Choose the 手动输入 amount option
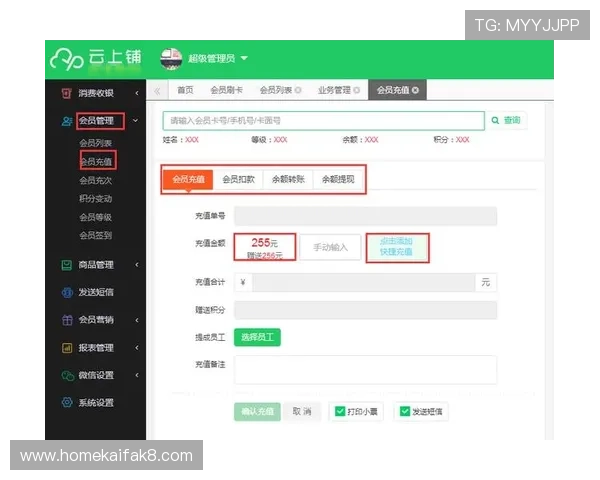This screenshot has width=600, height=480. click(x=331, y=248)
